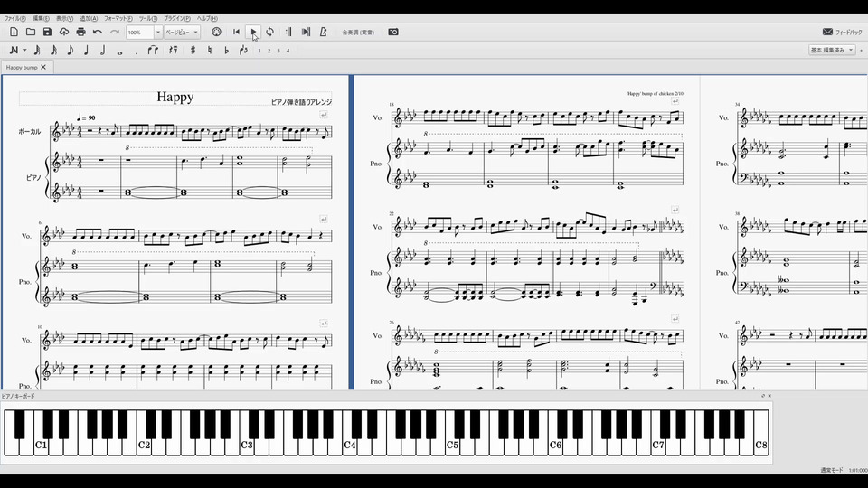Image resolution: width=868 pixels, height=488 pixels.
Task: Click the redo arrow icon
Action: [x=115, y=33]
